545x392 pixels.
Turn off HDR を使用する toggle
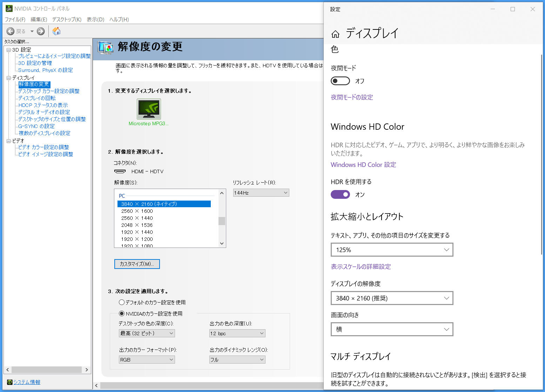click(x=340, y=195)
